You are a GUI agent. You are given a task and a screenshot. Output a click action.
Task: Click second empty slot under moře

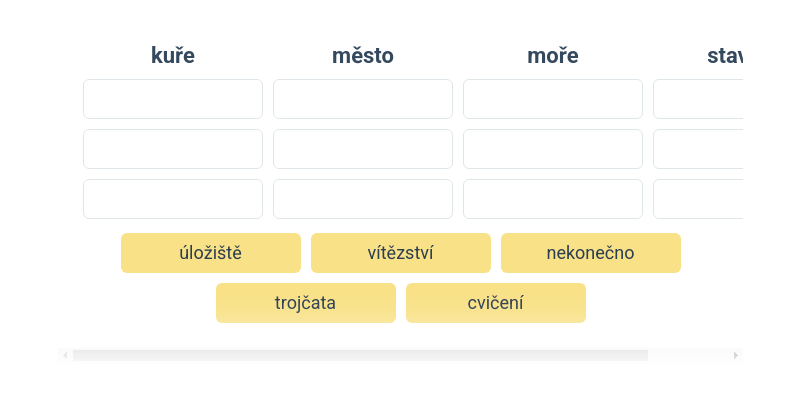tap(552, 149)
